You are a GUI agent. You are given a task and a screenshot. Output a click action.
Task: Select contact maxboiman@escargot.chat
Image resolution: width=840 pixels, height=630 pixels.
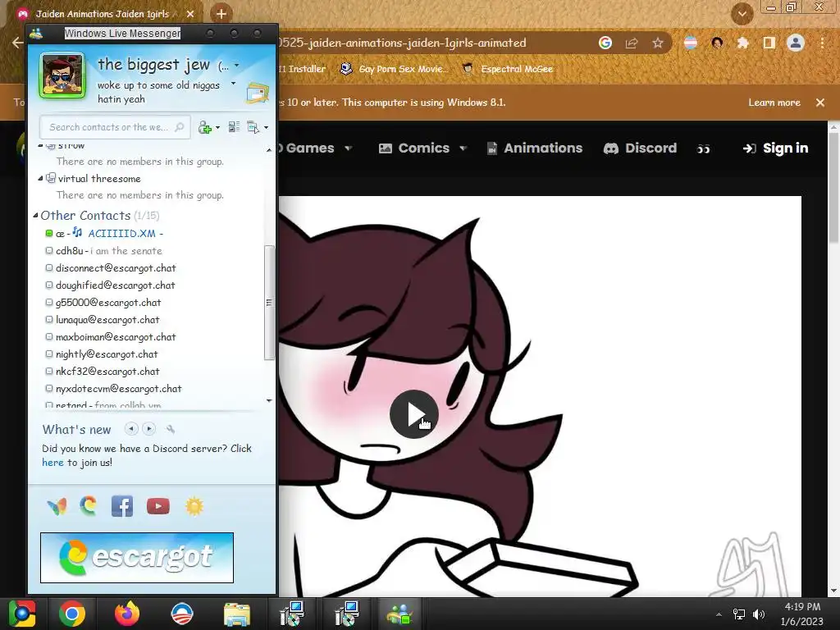(111, 337)
